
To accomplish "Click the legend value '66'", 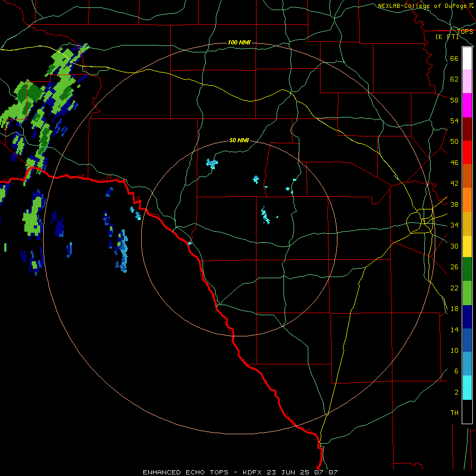I will click(454, 59).
